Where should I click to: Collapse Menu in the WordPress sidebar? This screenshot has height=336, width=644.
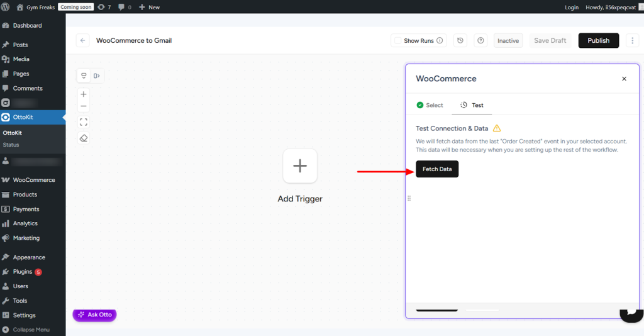click(31, 330)
